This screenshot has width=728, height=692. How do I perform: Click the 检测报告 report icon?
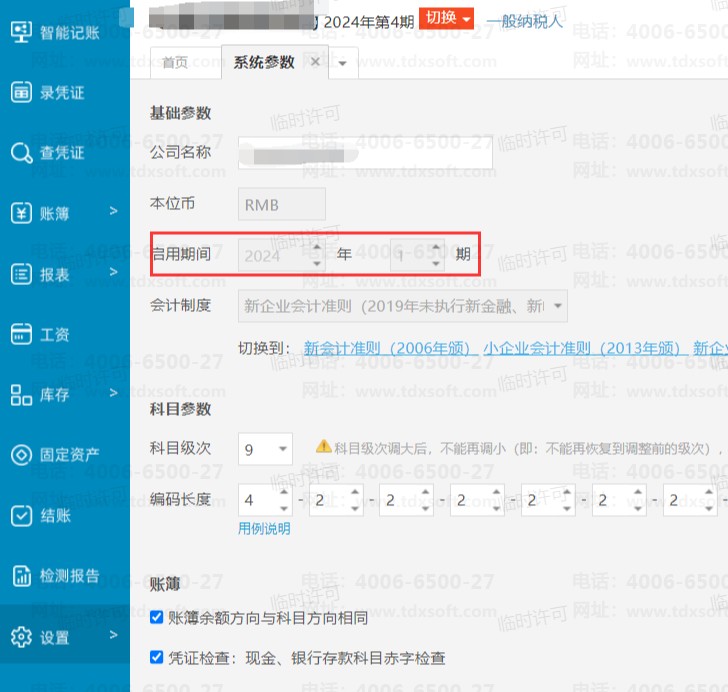[21, 575]
